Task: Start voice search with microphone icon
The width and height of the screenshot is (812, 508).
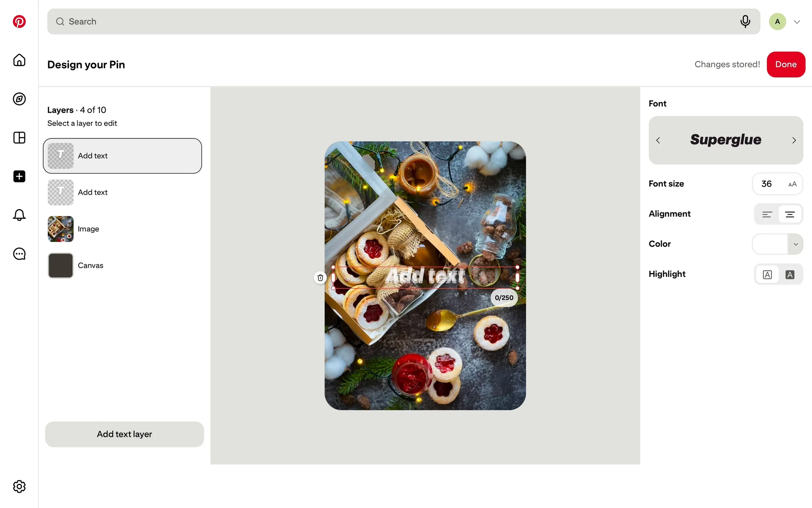Action: [x=745, y=21]
